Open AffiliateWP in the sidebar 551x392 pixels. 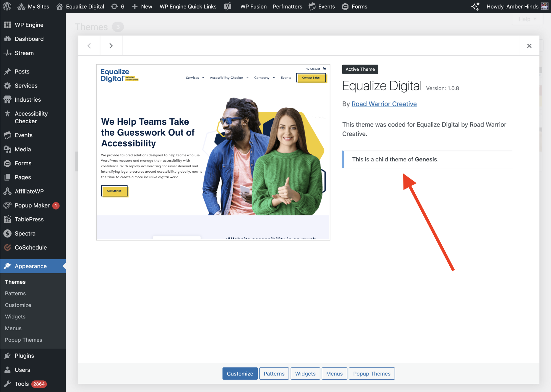tap(33, 191)
